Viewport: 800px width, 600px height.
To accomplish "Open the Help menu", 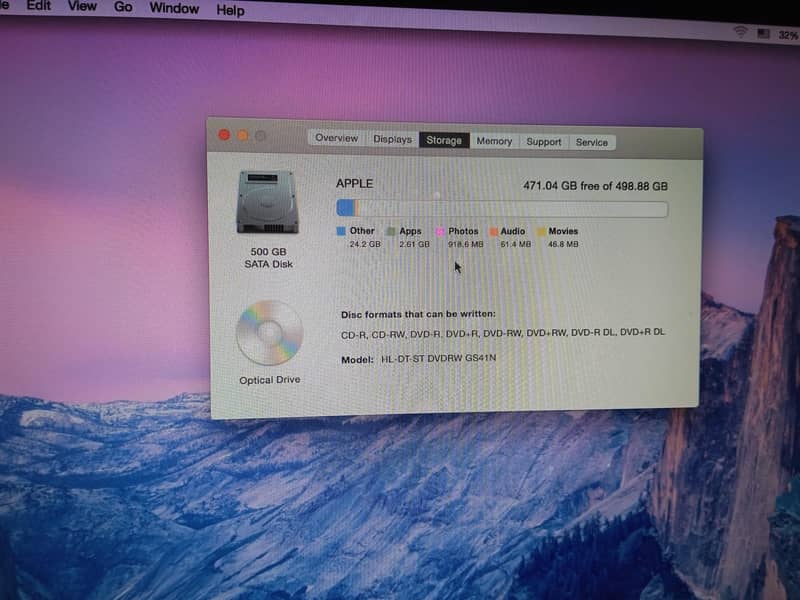I will pyautogui.click(x=230, y=10).
